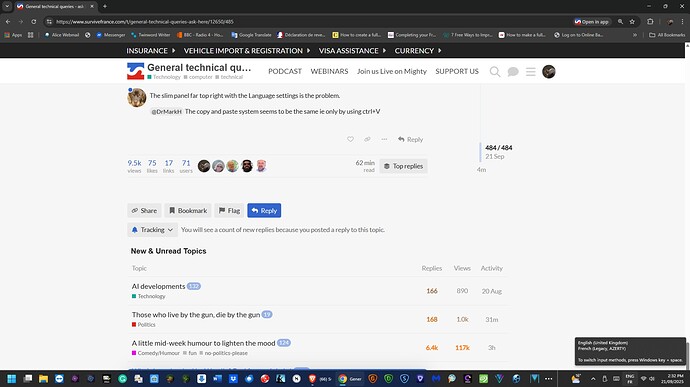Image resolution: width=690 pixels, height=387 pixels.
Task: Open the WEBINARS menu link
Action: click(x=329, y=71)
